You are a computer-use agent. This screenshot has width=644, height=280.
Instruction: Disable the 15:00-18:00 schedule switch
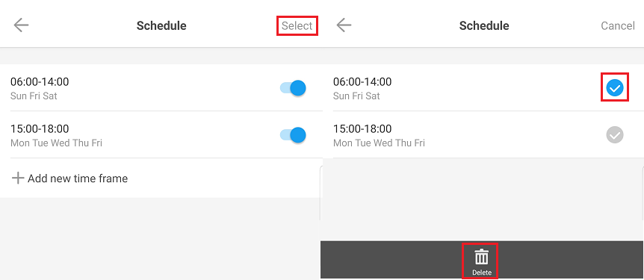click(x=293, y=135)
